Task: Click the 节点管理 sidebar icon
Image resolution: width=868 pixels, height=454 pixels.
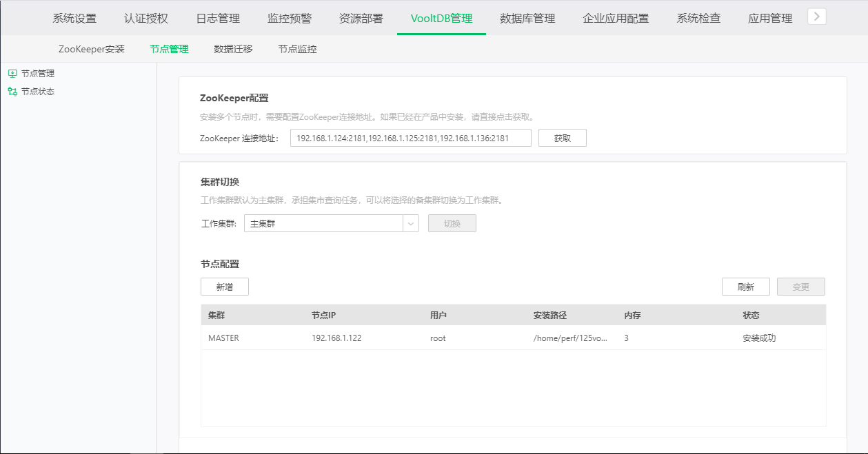Action: 12,73
